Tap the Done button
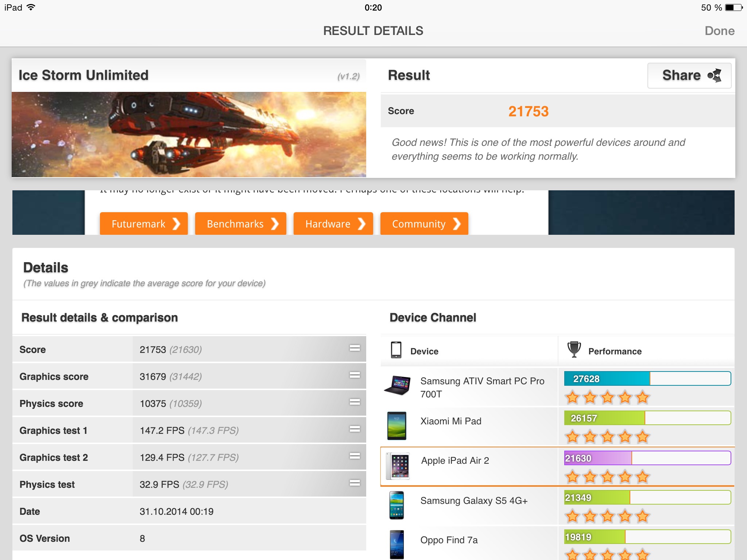This screenshot has height=560, width=747. pos(719,31)
